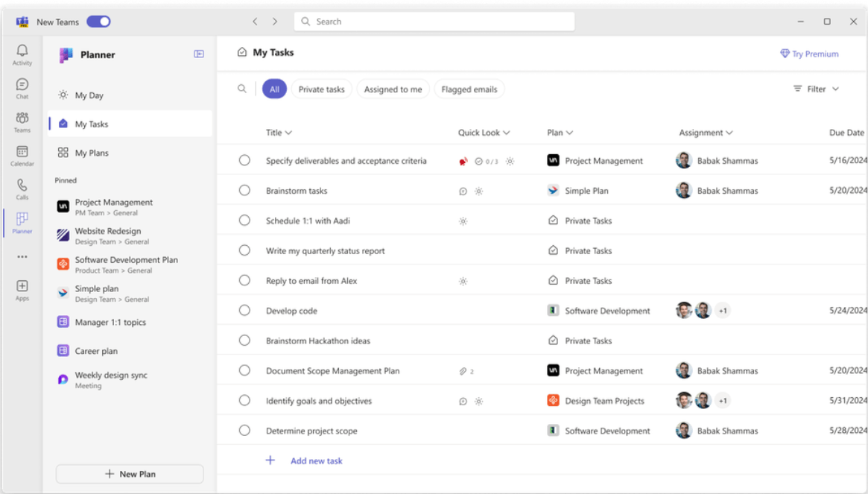Select the Private tasks filter
Image resolution: width=868 pixels, height=494 pixels.
pos(322,89)
